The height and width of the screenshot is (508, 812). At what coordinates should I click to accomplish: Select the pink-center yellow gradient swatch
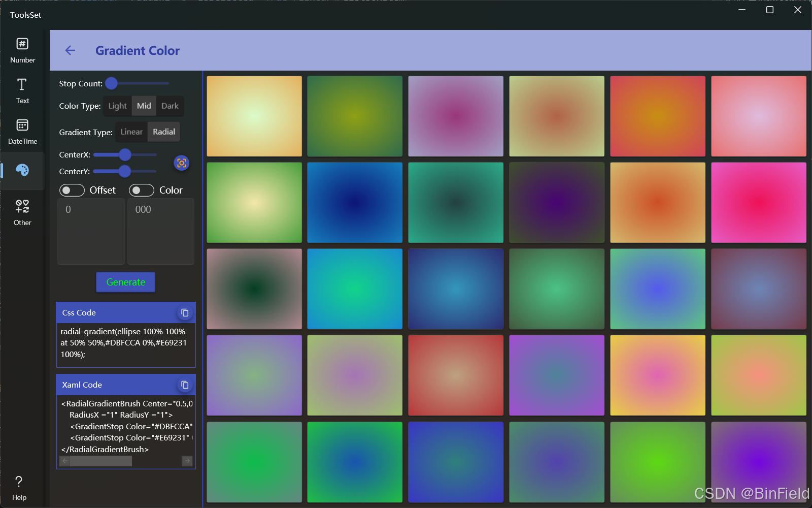click(658, 375)
